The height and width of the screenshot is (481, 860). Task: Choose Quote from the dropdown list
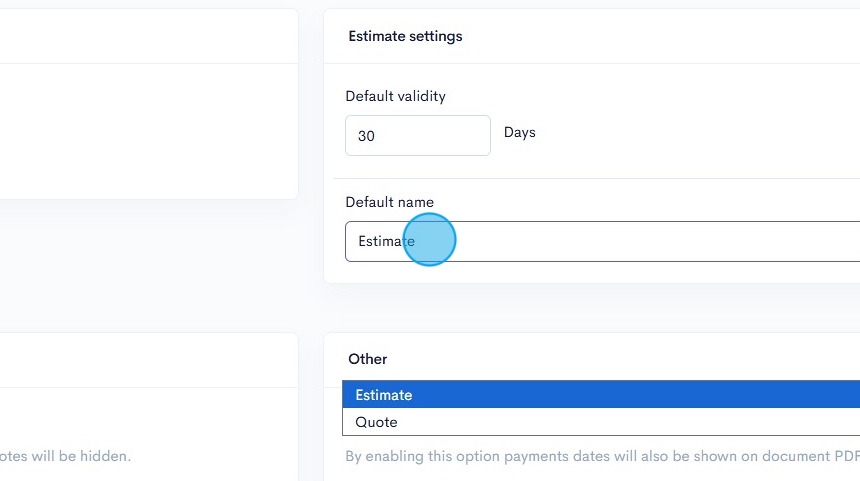coord(377,422)
